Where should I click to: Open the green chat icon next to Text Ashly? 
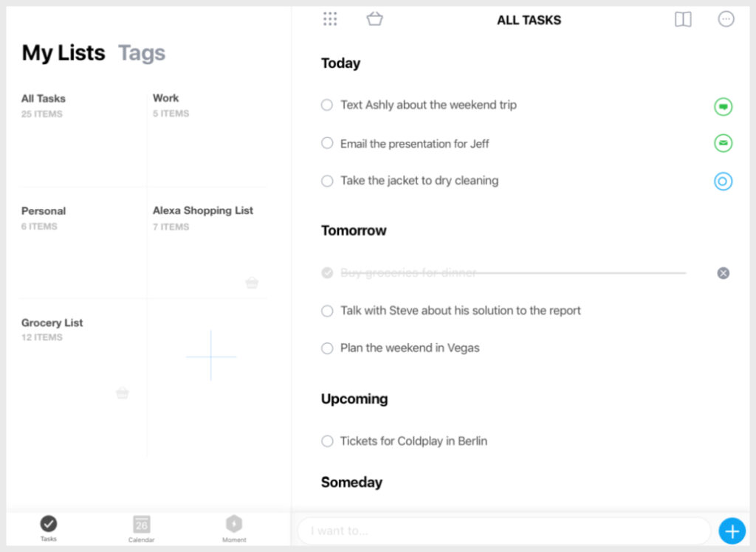click(723, 106)
